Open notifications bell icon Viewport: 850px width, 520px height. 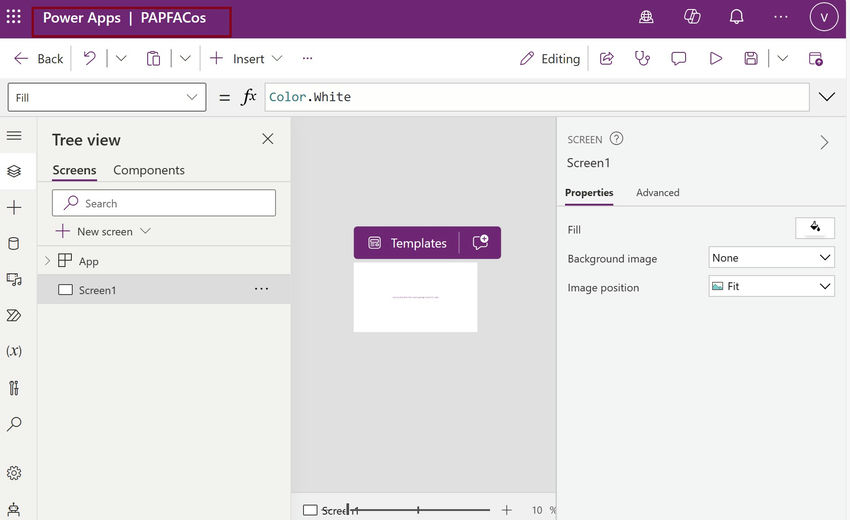click(736, 17)
